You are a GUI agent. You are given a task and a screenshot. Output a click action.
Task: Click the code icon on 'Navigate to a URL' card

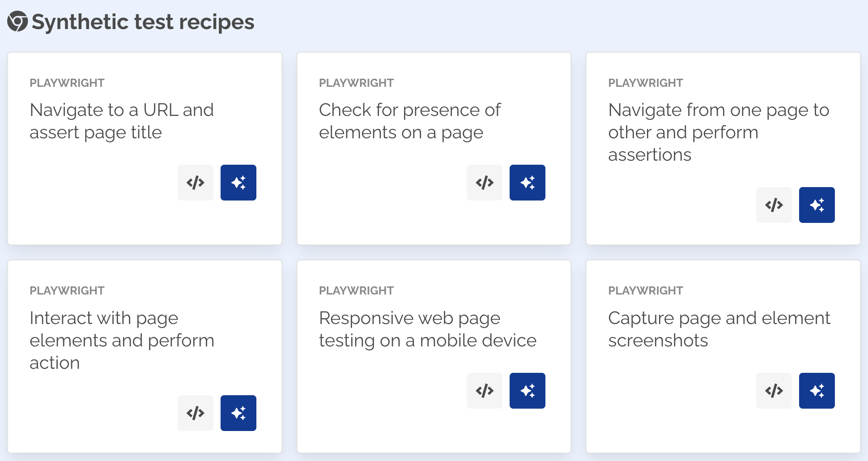point(196,183)
